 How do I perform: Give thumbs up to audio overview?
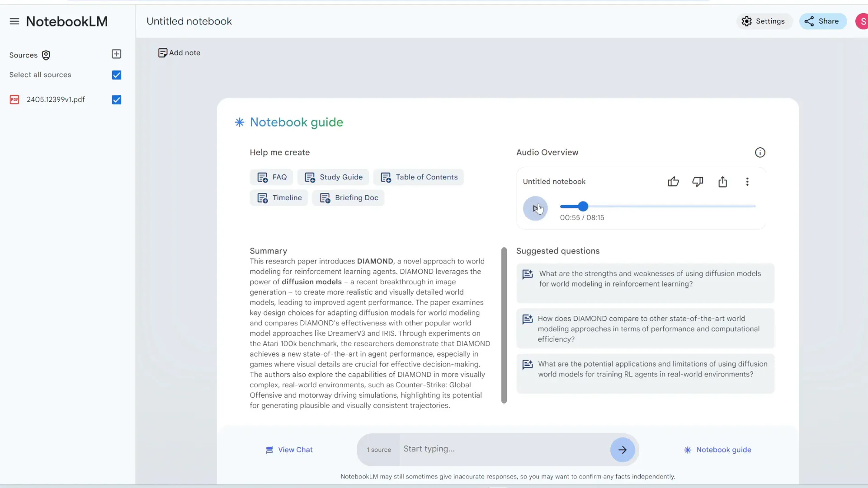673,182
